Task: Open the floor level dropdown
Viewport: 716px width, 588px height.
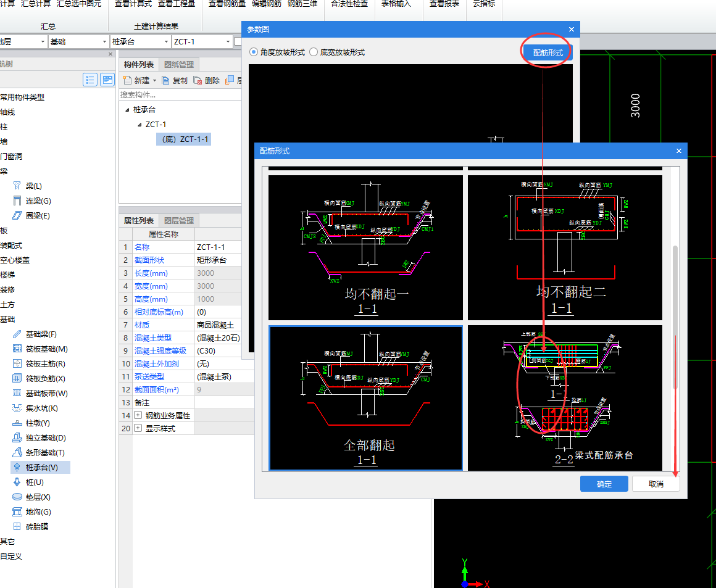Action: coord(43,41)
